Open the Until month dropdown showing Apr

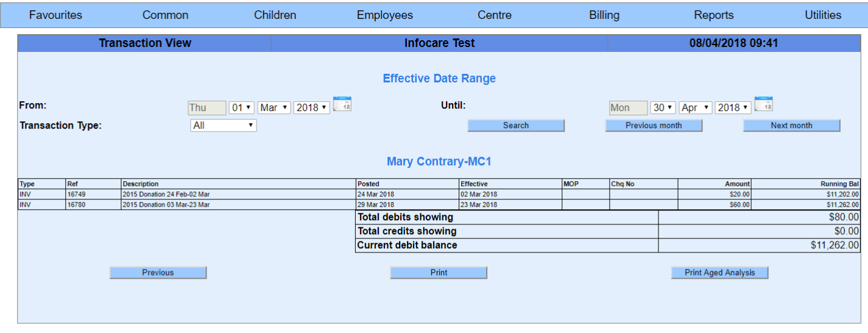point(695,108)
